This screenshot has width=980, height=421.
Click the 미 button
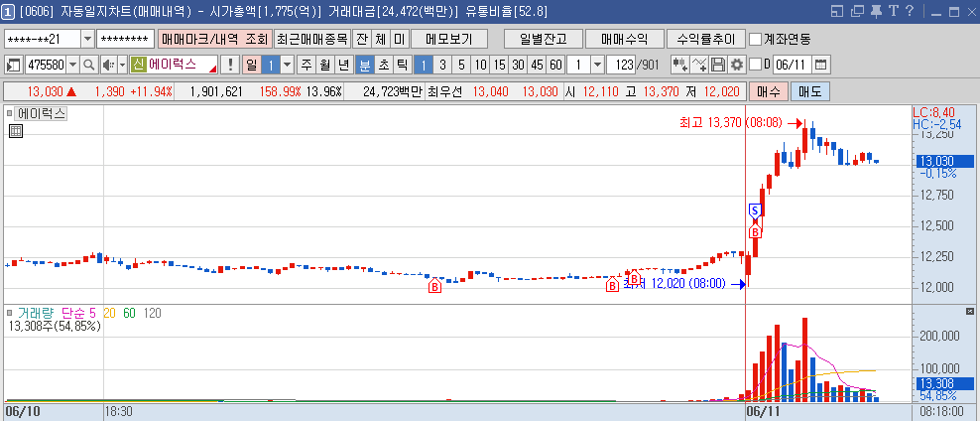(399, 39)
